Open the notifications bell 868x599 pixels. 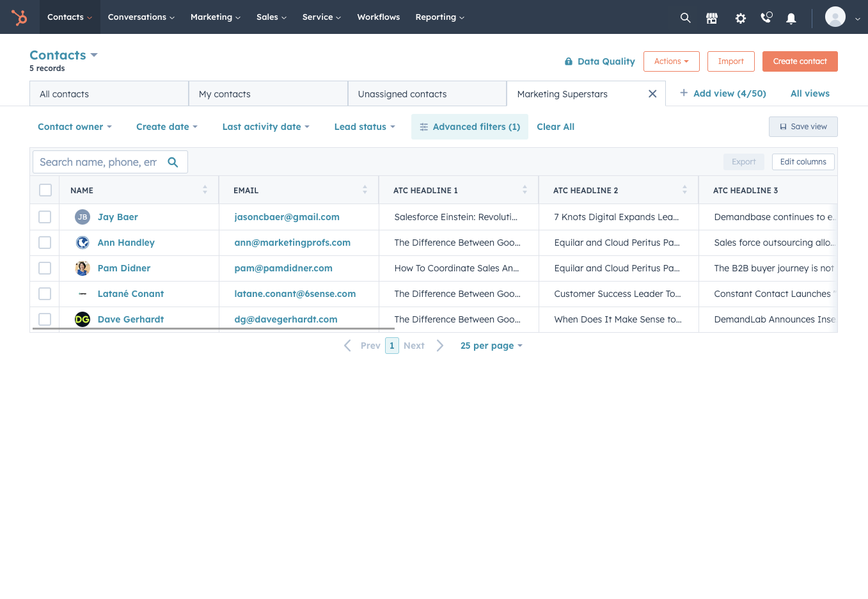(791, 18)
